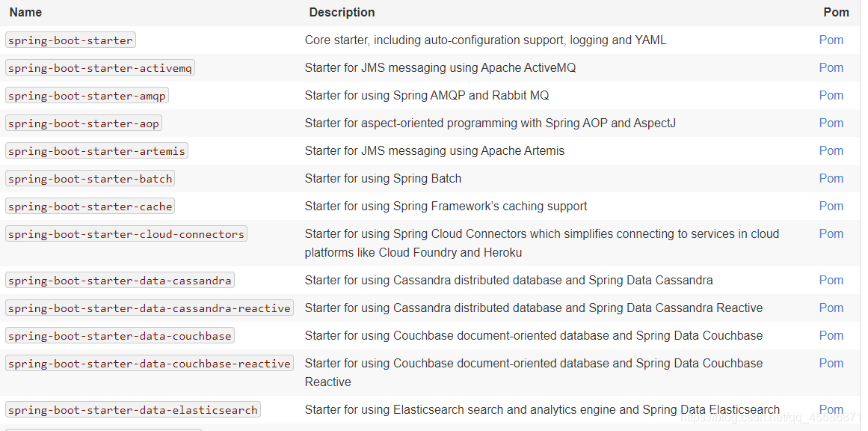Follow the Pom link for spring-boot-starter-data-couchbase-reactive
The image size is (868, 431).
(831, 364)
